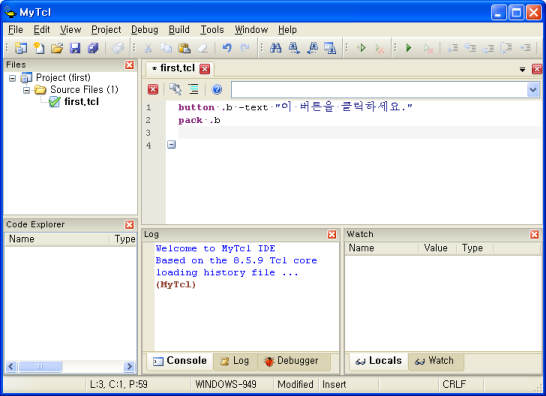
Task: Switch to the Watch tab
Action: tap(435, 361)
